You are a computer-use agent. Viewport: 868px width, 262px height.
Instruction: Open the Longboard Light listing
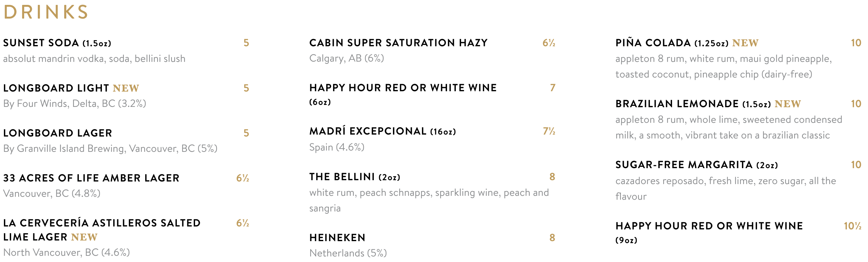71,88
